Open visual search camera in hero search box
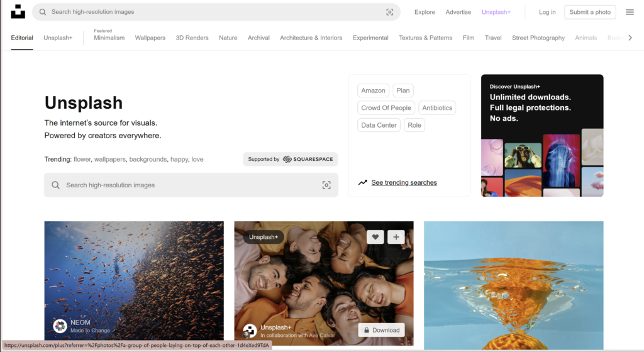This screenshot has height=352, width=644. [326, 185]
